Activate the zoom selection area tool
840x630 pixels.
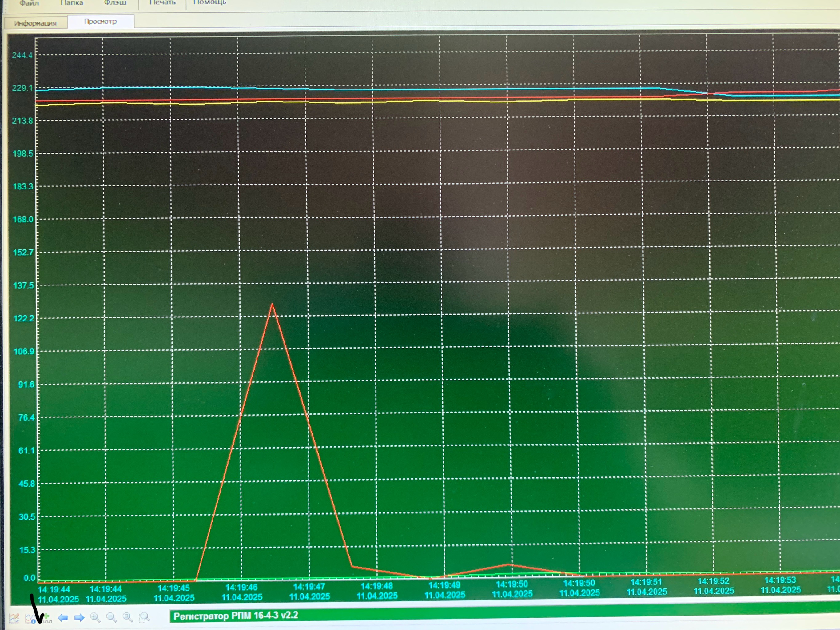(145, 617)
